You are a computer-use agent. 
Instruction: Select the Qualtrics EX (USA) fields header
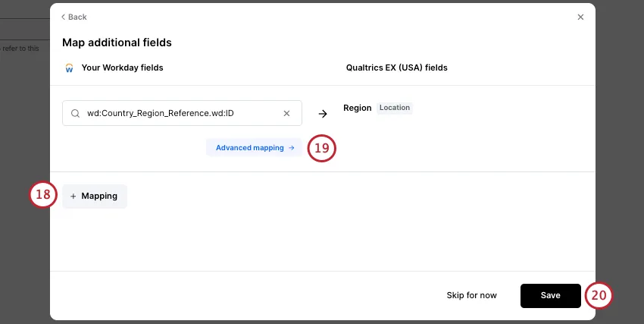pyautogui.click(x=396, y=68)
